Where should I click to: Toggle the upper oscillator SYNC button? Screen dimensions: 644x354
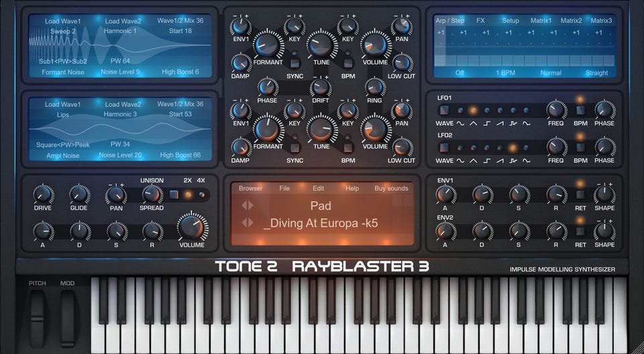(294, 63)
